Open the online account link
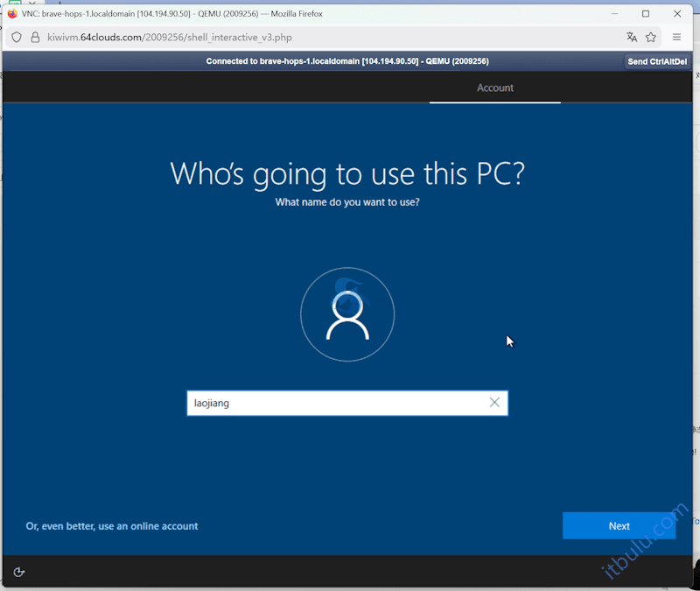Viewport: 700px width, 591px height. (112, 525)
